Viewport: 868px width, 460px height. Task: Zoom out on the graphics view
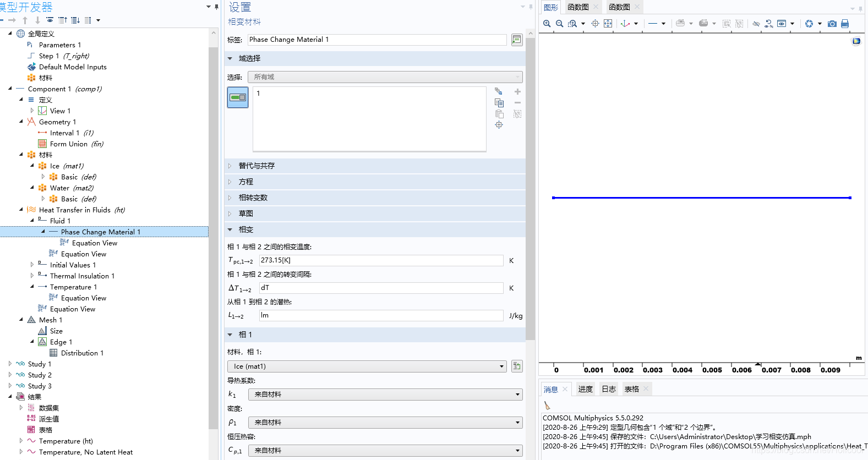point(559,24)
